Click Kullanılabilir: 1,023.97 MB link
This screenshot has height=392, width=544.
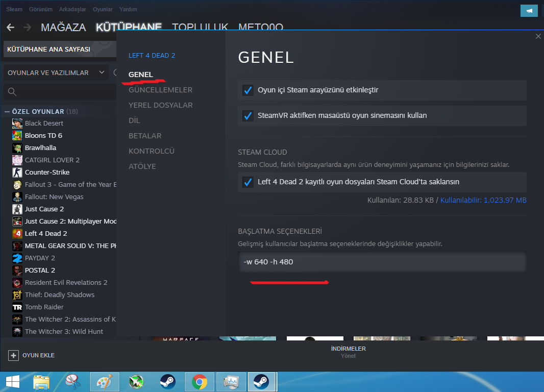(483, 200)
